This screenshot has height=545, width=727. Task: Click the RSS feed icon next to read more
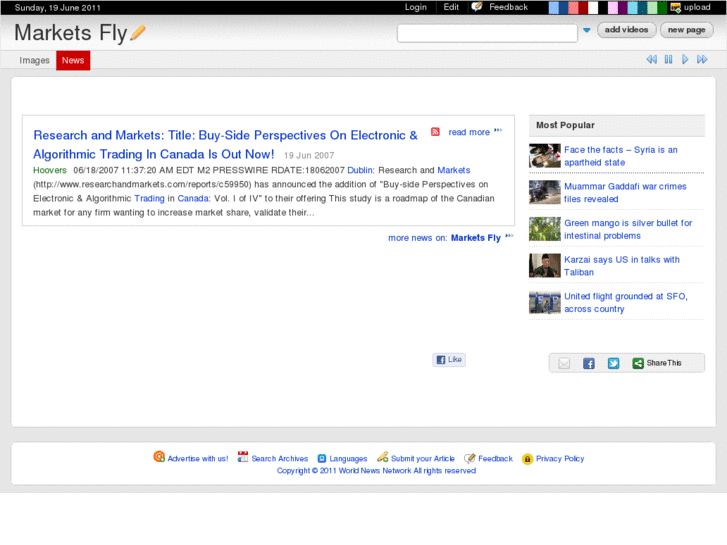click(x=435, y=132)
